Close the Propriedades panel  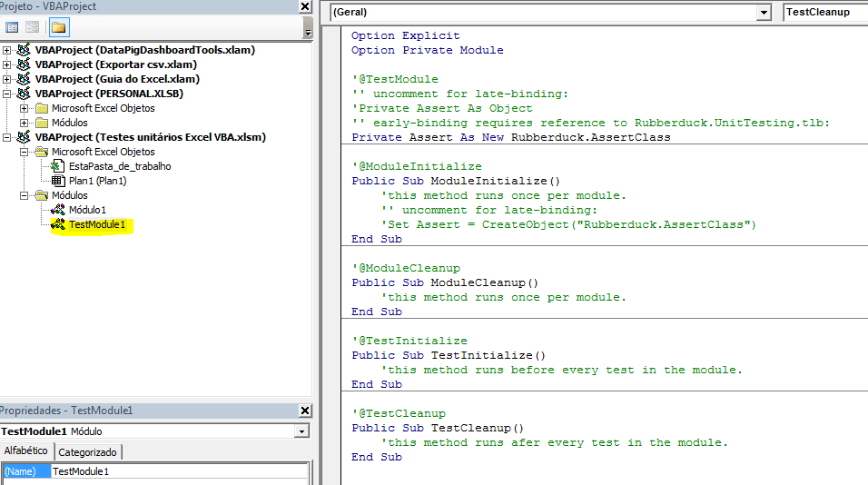[305, 411]
